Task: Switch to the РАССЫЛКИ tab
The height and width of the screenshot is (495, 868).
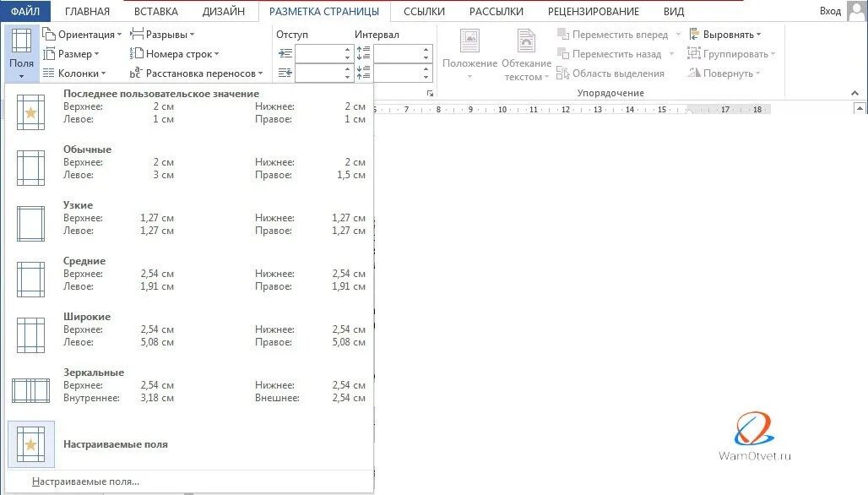Action: (x=496, y=11)
